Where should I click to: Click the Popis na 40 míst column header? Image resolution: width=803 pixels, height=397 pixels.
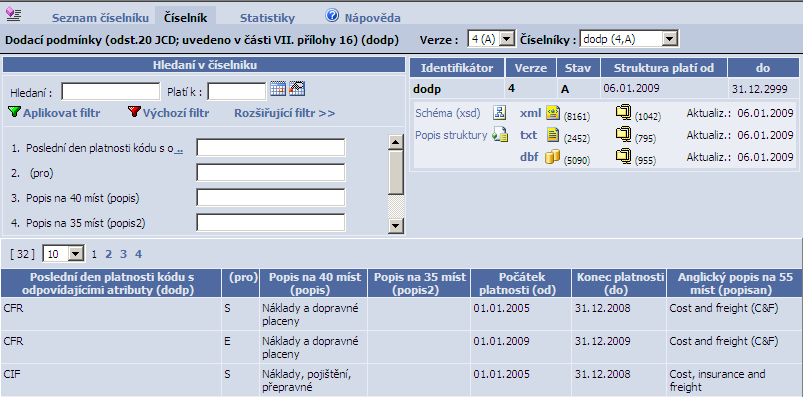click(314, 283)
